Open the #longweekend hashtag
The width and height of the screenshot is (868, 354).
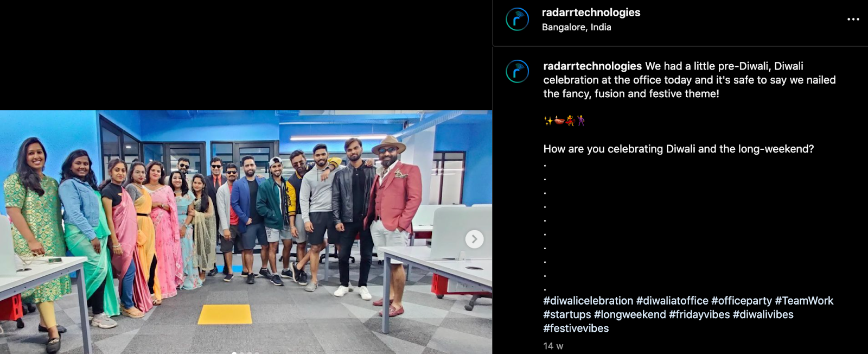coord(630,314)
